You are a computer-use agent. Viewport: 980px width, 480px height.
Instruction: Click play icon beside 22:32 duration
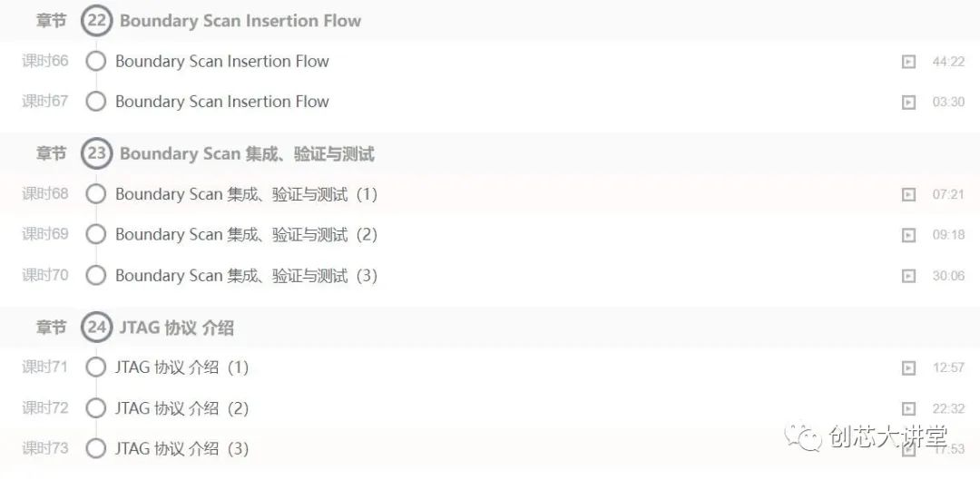(x=908, y=409)
